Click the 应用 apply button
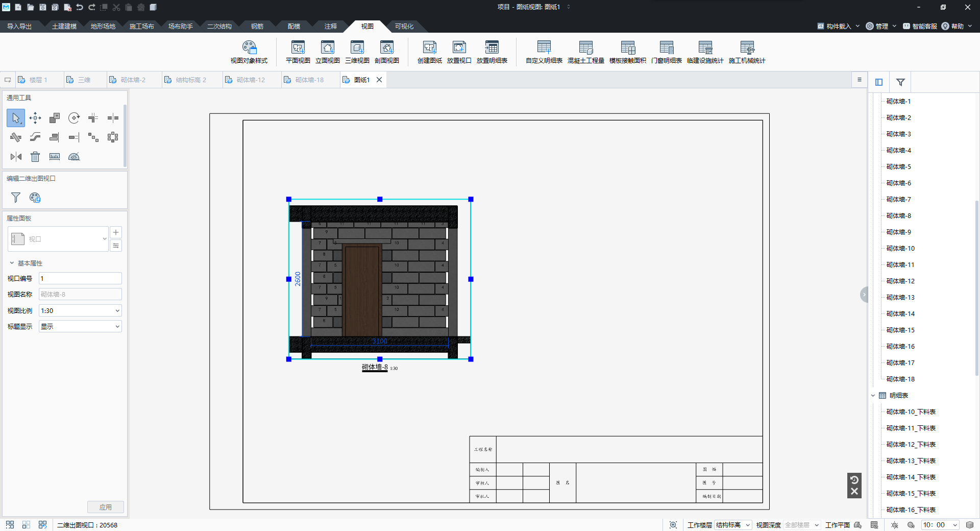The height and width of the screenshot is (531, 980). click(106, 507)
